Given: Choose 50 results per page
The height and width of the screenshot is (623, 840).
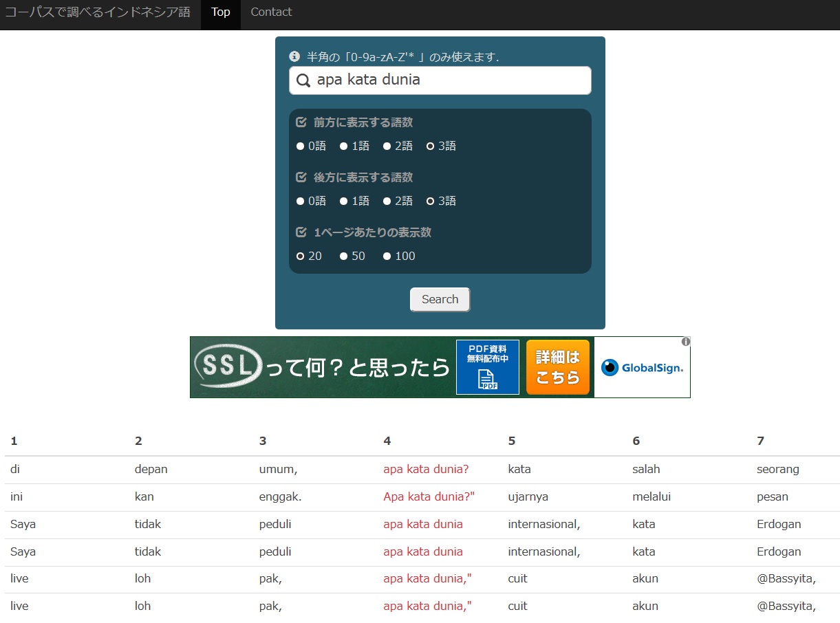Looking at the screenshot, I should [344, 256].
